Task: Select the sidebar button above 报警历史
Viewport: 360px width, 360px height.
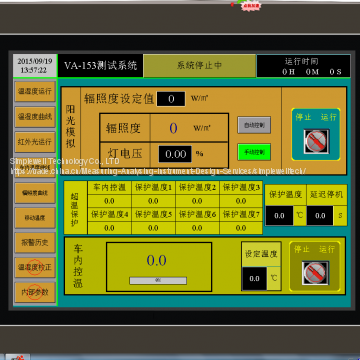Action: click(35, 218)
